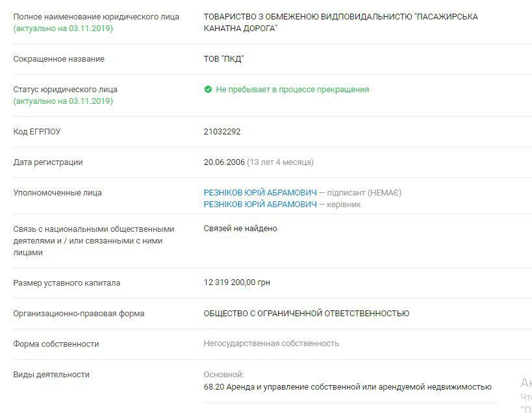This screenshot has width=532, height=413.
Task: Open first РЕЗНІКОВ ЮРІЙ АБРАМОВИЧ підписант link
Action: click(x=260, y=193)
